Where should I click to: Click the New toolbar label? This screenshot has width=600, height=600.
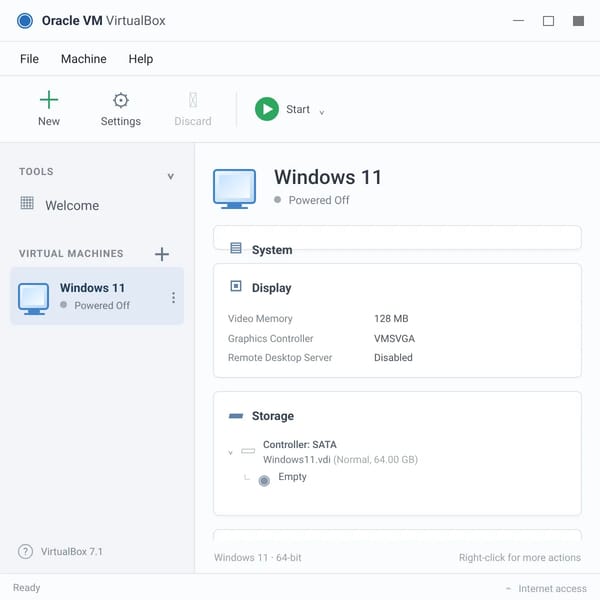click(49, 121)
